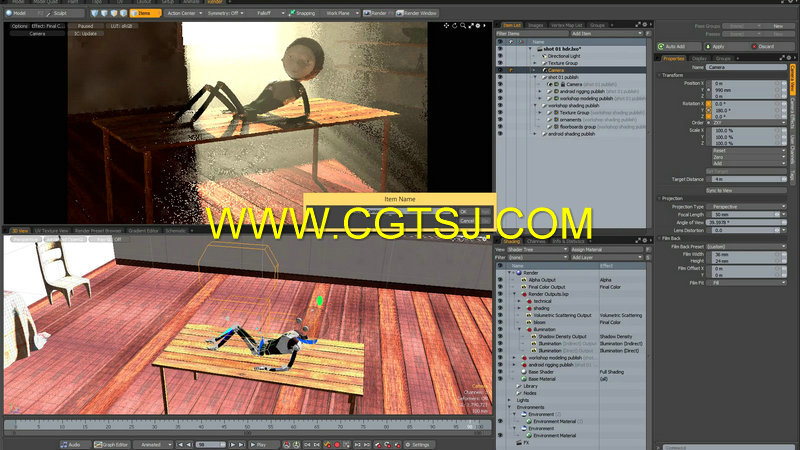Toggle the Rotation X orange keyframe indicator
Screen dimensions: 800x450
(709, 104)
